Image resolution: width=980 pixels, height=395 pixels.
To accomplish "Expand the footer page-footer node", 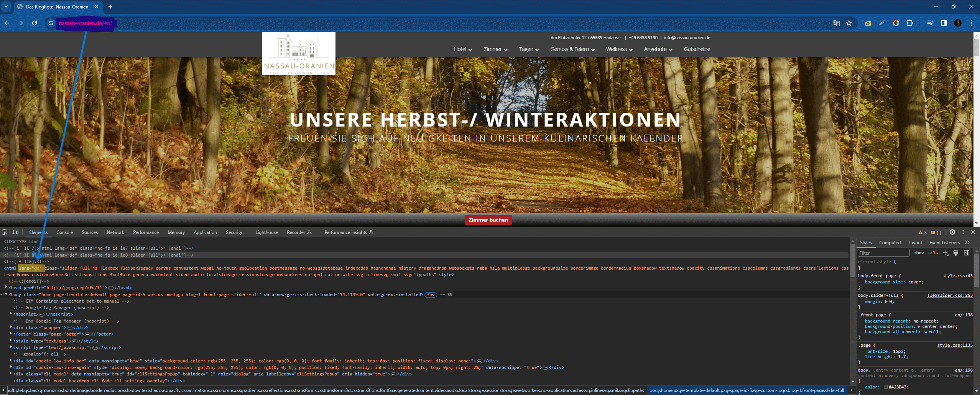I will [x=11, y=334].
